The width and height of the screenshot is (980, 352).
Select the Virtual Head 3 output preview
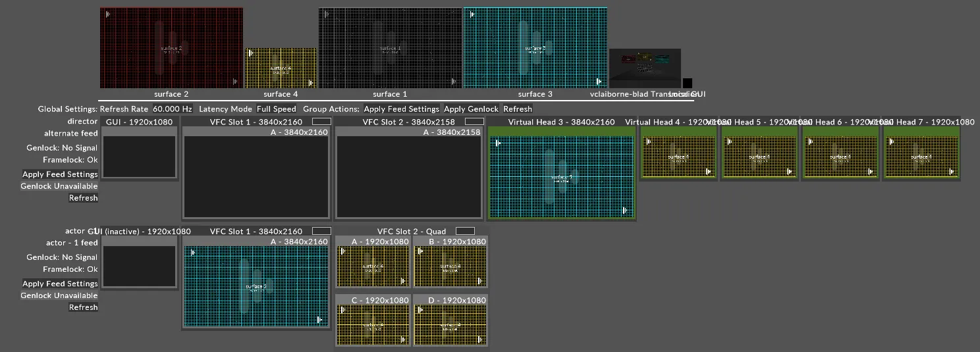click(x=562, y=177)
